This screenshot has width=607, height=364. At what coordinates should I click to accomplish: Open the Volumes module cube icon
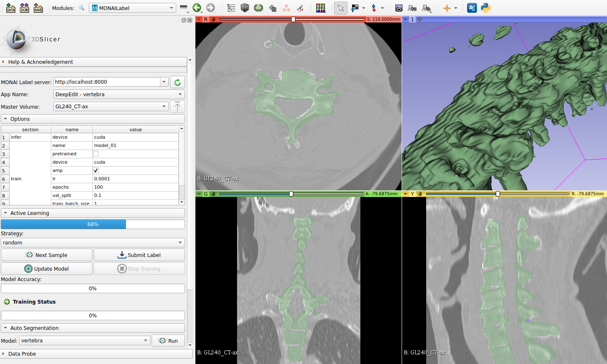(x=245, y=7)
